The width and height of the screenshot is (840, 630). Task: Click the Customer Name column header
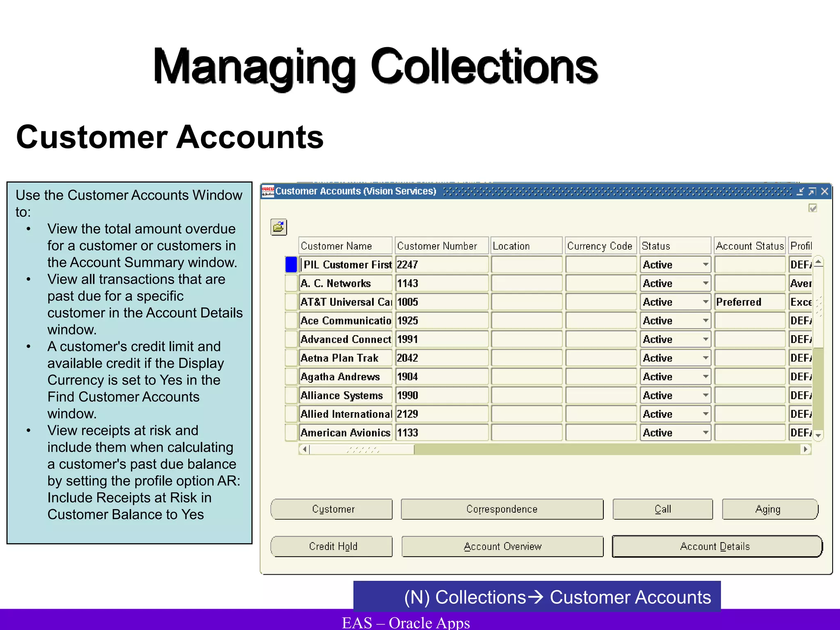pyautogui.click(x=345, y=246)
